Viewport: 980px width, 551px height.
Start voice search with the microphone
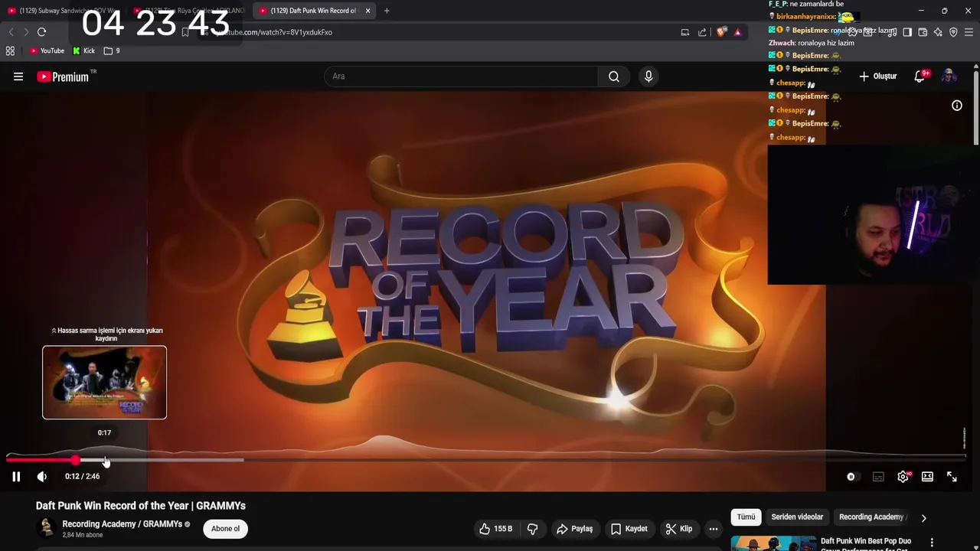point(648,77)
